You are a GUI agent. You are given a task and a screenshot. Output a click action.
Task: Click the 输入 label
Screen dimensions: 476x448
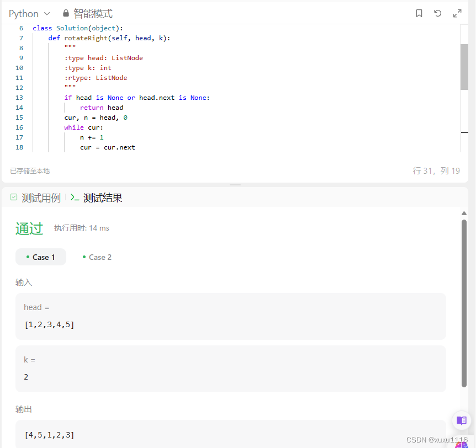[24, 282]
